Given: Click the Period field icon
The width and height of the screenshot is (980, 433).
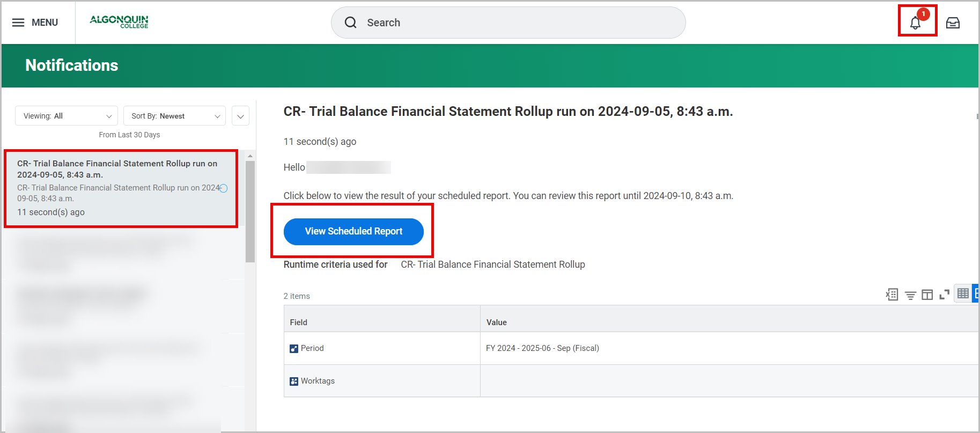Looking at the screenshot, I should pos(293,349).
